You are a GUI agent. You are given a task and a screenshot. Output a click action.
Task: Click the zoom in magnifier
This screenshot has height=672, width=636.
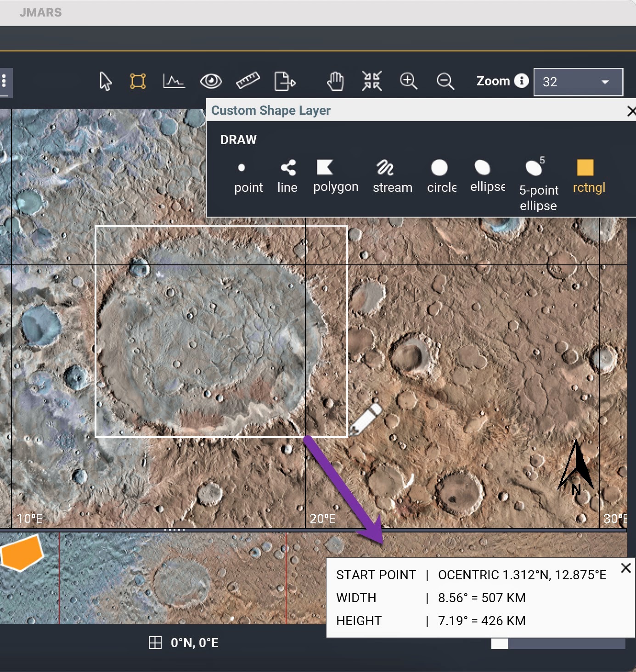coord(408,81)
